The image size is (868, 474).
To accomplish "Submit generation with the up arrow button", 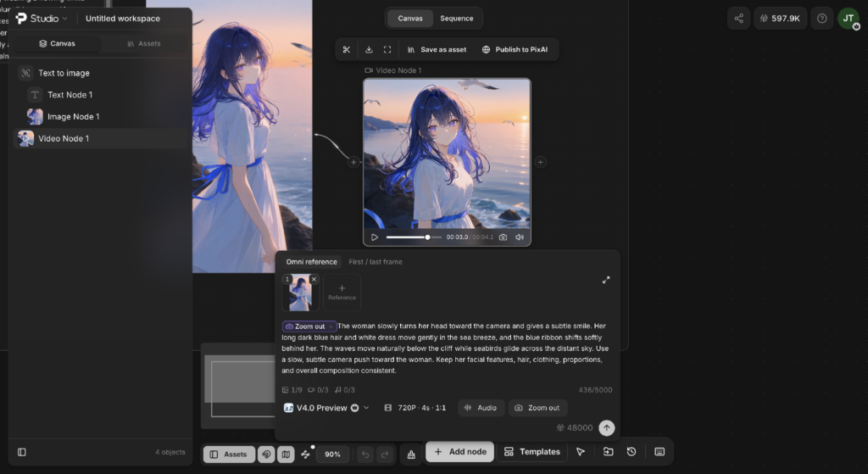I will pyautogui.click(x=607, y=427).
